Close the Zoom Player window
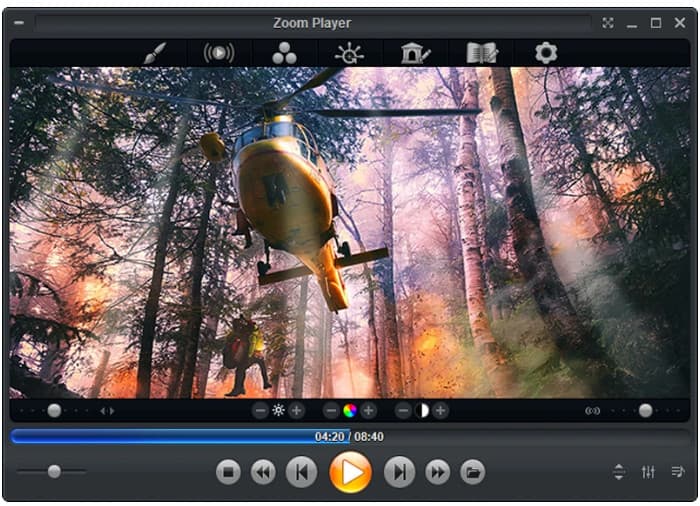Image resolution: width=700 pixels, height=506 pixels. pos(680,23)
